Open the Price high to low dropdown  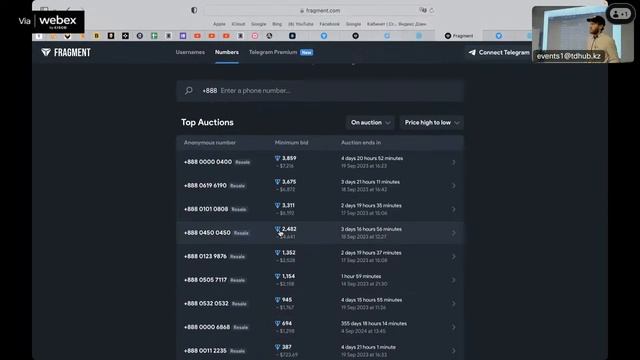tap(432, 122)
